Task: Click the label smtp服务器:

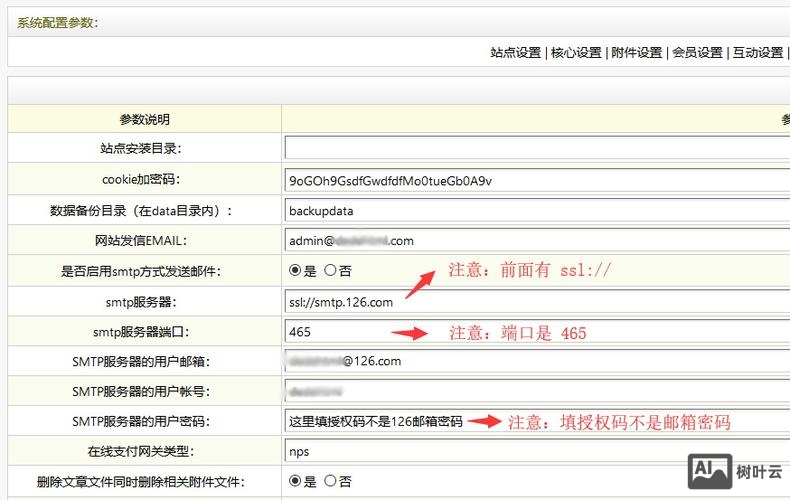Action: click(x=141, y=302)
